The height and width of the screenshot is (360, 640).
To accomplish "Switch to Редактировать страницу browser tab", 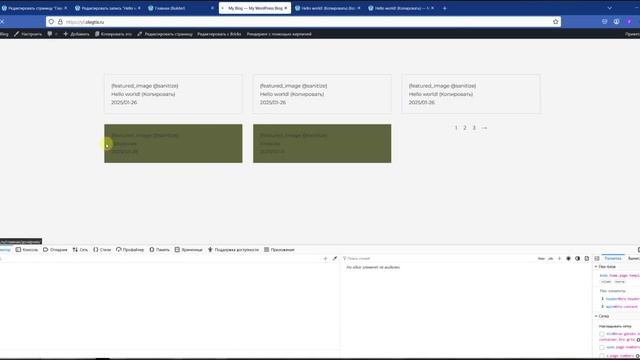I will tap(34, 8).
